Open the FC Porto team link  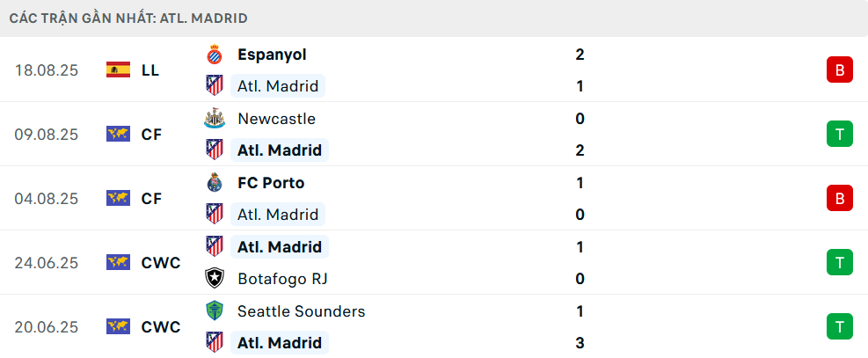point(271,183)
